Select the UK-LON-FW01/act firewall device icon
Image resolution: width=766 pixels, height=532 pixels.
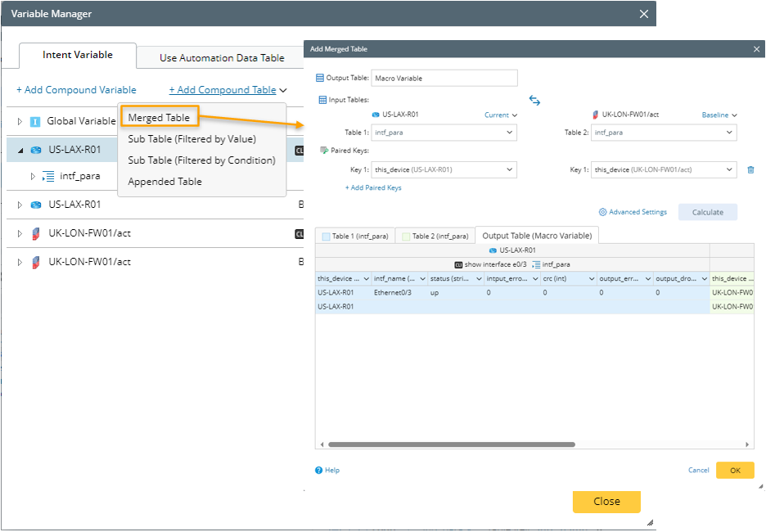pos(35,233)
